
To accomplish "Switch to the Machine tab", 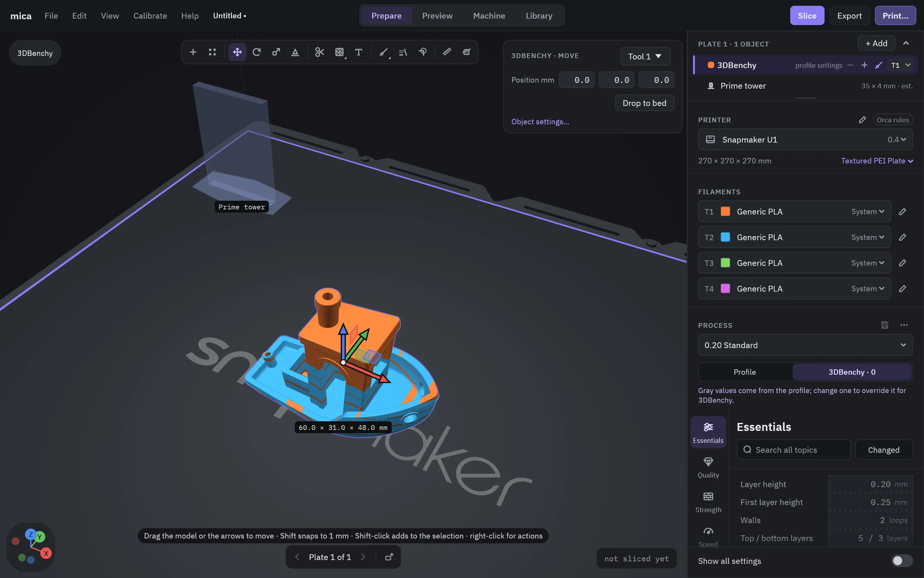I will pyautogui.click(x=489, y=16).
